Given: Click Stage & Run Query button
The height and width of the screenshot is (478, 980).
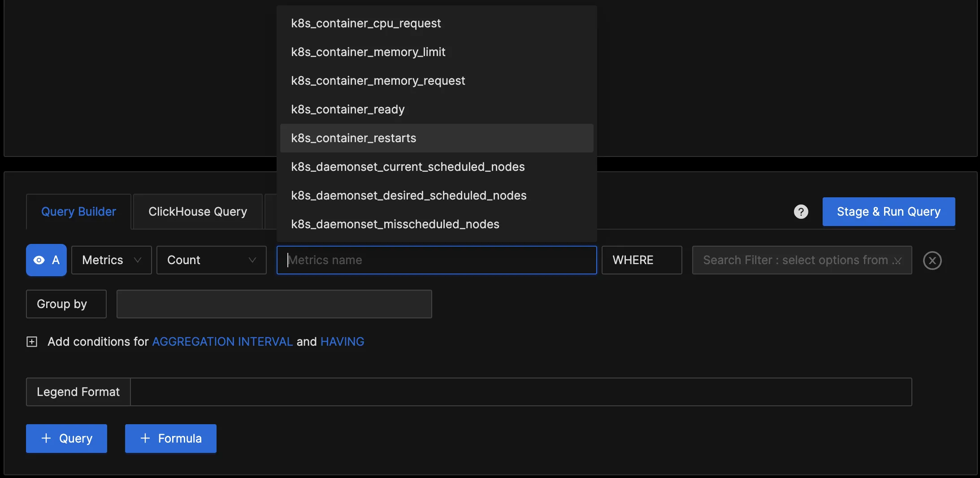Looking at the screenshot, I should click(x=889, y=212).
